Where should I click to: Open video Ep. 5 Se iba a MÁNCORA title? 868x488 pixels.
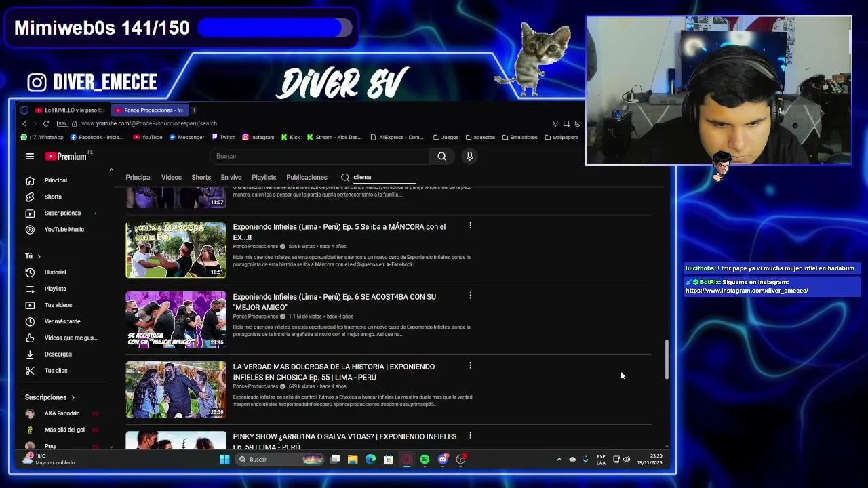click(x=339, y=232)
